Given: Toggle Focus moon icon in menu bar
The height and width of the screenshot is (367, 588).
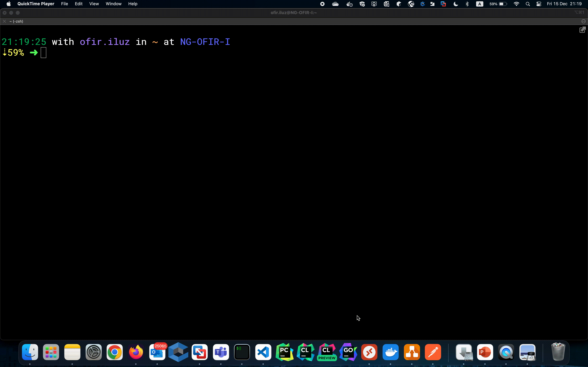Looking at the screenshot, I should pos(456,4).
